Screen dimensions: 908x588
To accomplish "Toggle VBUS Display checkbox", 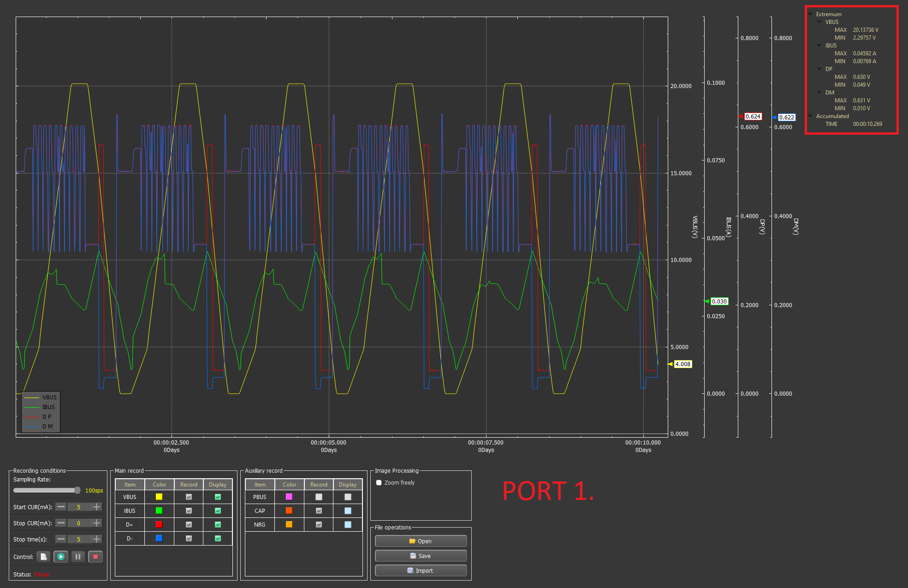I will click(218, 497).
